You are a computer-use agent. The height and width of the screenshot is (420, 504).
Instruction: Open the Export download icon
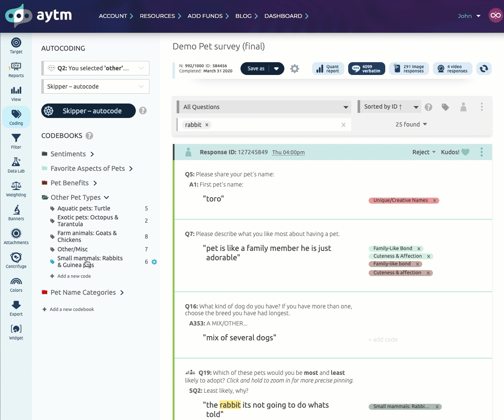(x=16, y=308)
